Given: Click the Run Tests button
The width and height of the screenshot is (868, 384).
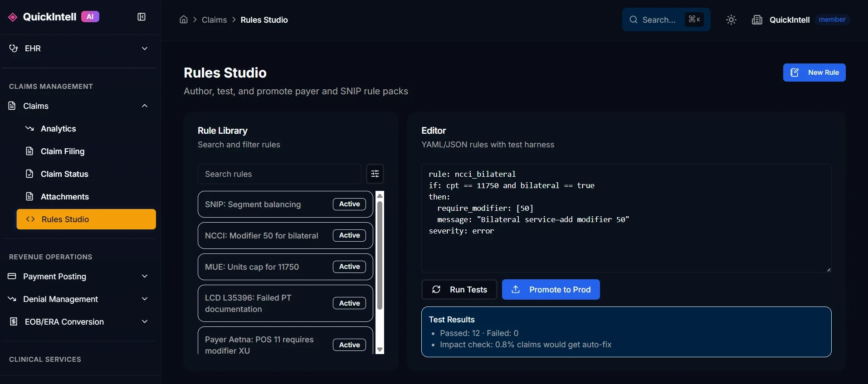Looking at the screenshot, I should click(459, 290).
